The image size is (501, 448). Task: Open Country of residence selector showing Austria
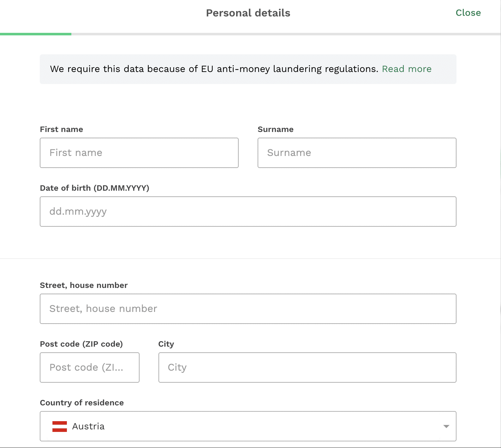248,426
